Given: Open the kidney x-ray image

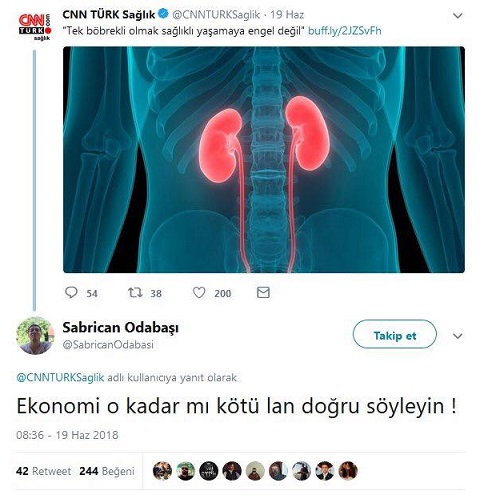Looking at the screenshot, I should (x=264, y=160).
